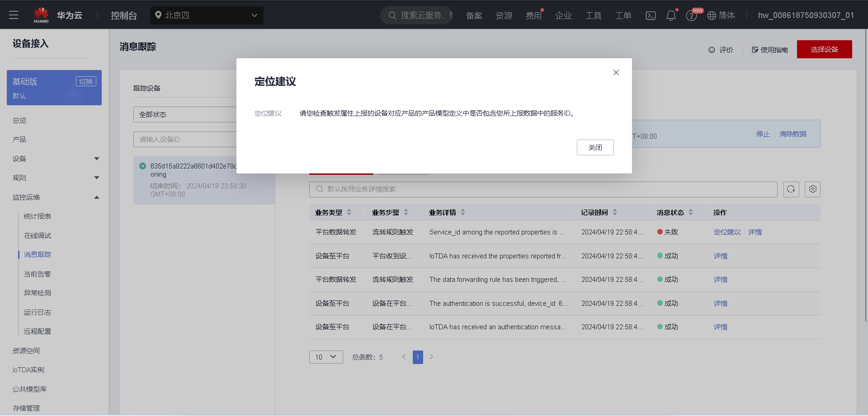Screen dimensions: 868x416
Task: Open the 使用指南 user guide
Action: [x=770, y=50]
